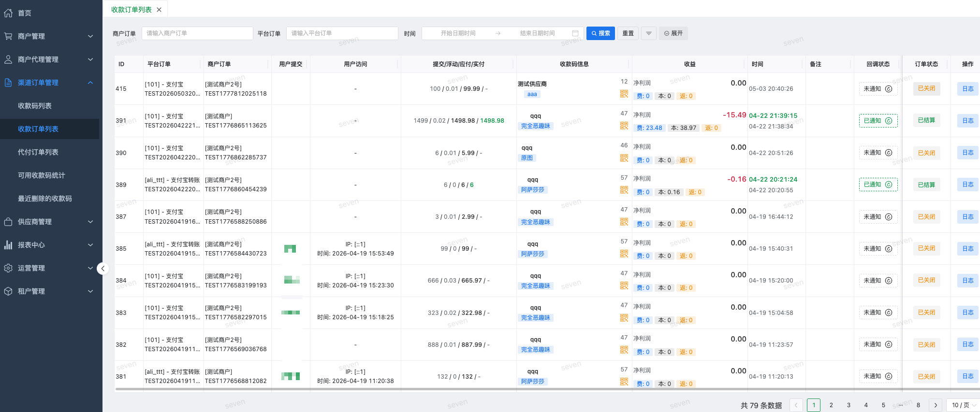Click the 完全恶趣味 tag for order 391
Viewport: 980px width, 412px height.
[536, 126]
